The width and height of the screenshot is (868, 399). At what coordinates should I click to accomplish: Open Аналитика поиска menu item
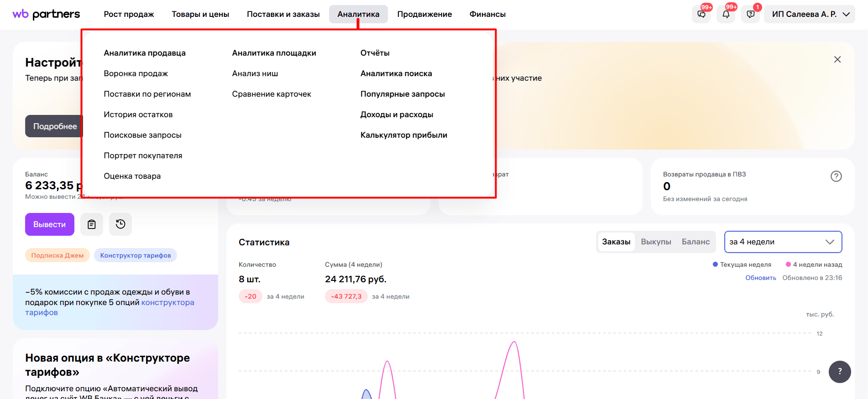[396, 73]
